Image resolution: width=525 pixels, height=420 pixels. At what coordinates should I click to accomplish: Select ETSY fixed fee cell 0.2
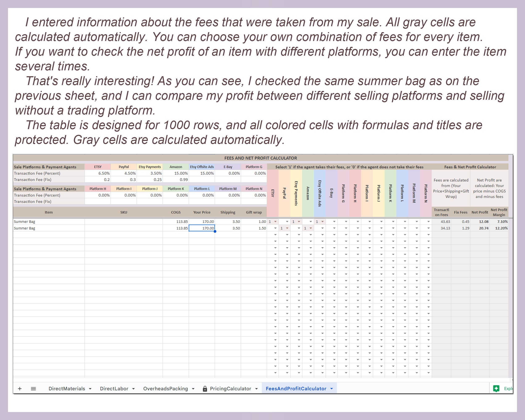coord(98,180)
